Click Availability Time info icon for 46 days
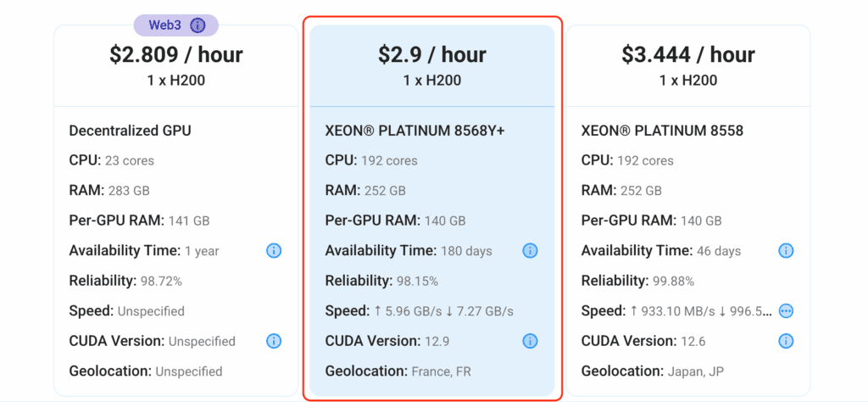868x402 pixels. pyautogui.click(x=786, y=251)
